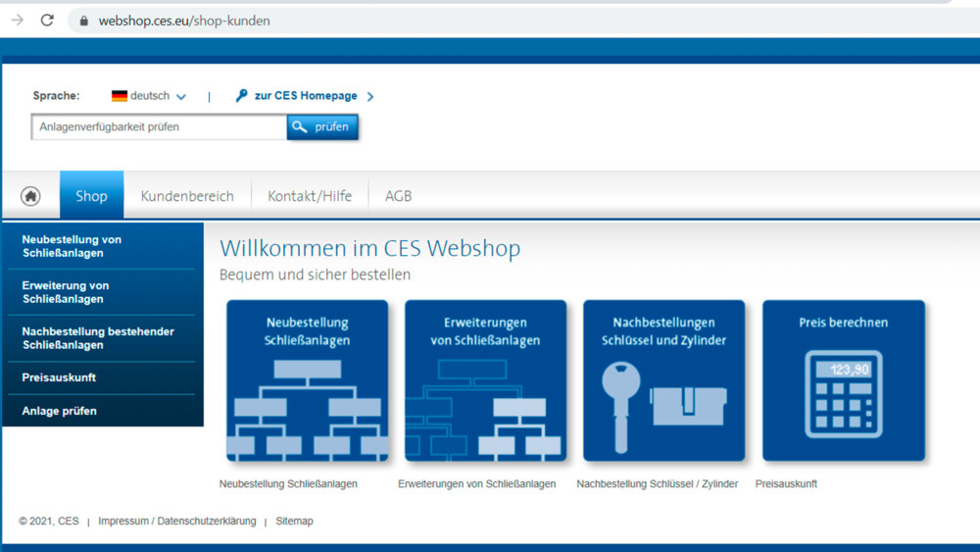Open the Preis berechnen calculator tile
The image size is (980, 552).
click(843, 380)
